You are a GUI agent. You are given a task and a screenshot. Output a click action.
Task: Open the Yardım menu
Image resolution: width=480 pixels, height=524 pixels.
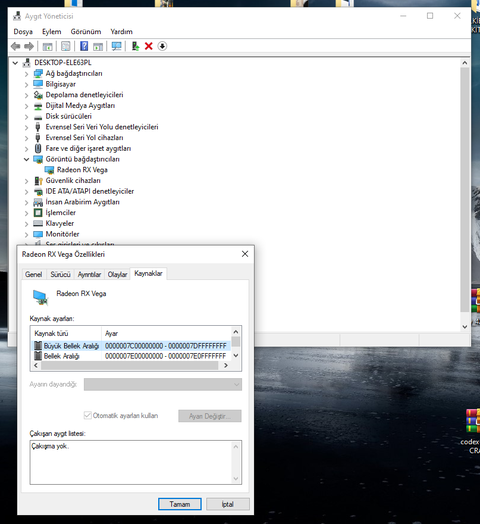click(122, 32)
